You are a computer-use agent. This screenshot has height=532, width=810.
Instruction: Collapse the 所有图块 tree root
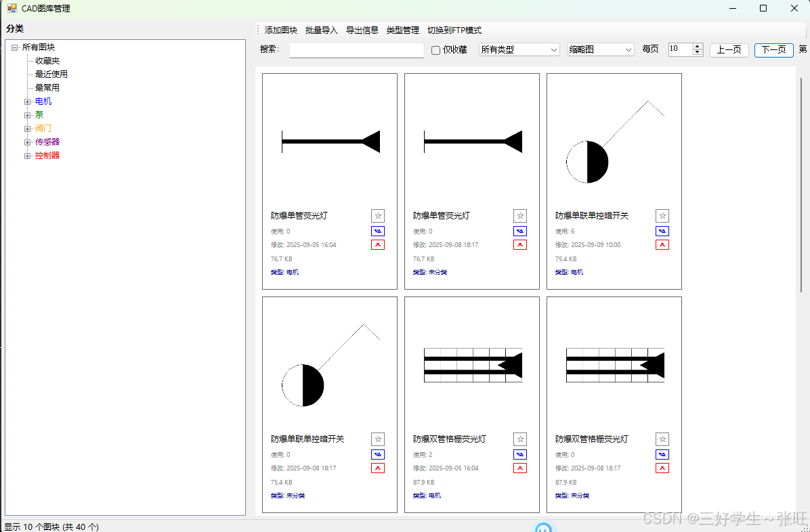(14, 47)
